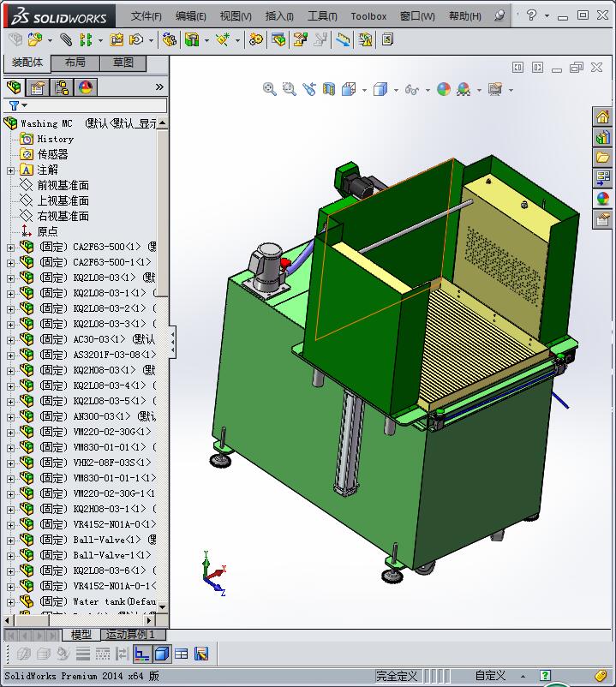
Task: Select the Zoom to Area tool
Action: pos(290,89)
